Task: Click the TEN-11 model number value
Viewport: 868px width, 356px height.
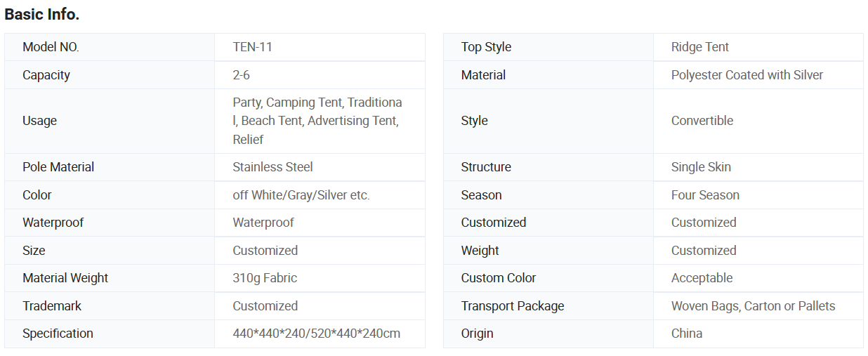Action: pos(252,47)
